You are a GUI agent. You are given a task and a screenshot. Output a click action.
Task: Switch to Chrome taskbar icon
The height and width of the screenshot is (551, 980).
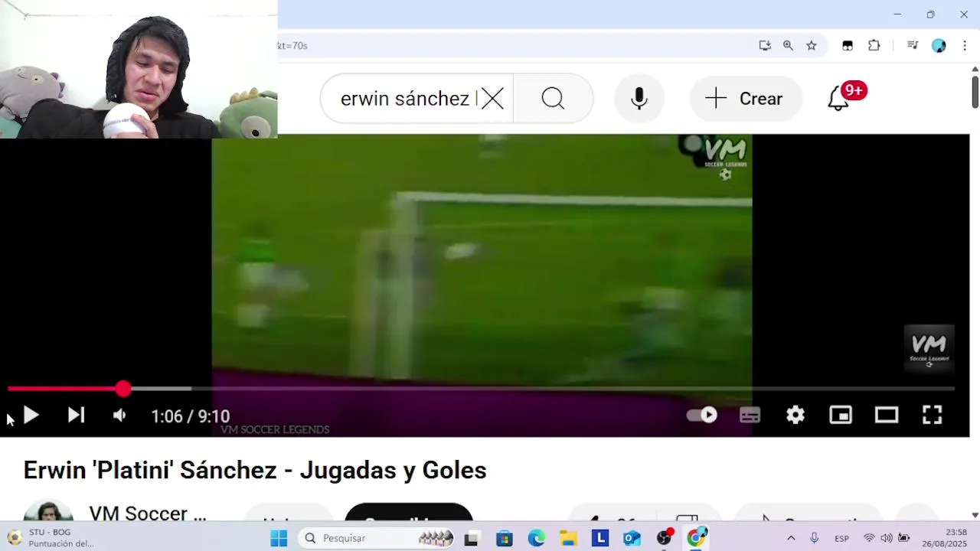click(696, 538)
